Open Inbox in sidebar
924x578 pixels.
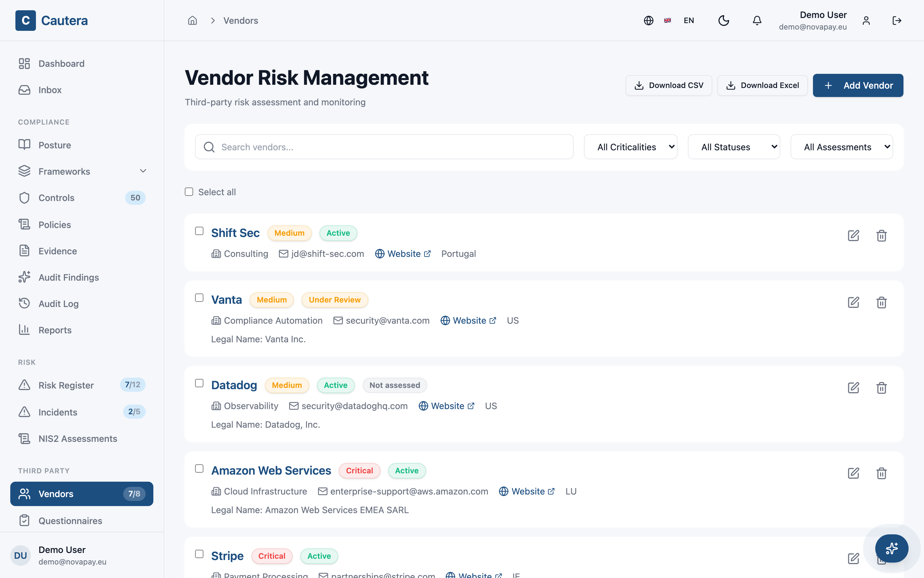(82, 90)
